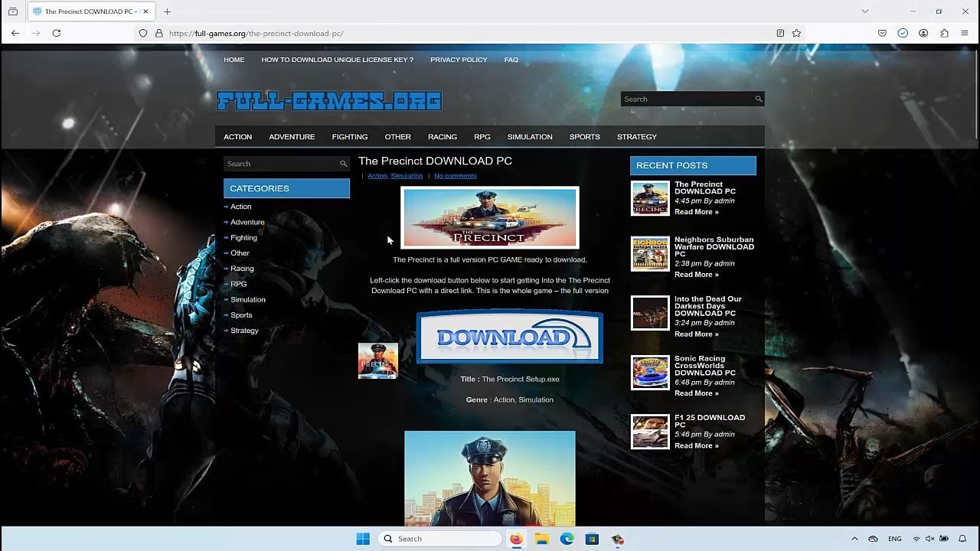Open a new browser tab
This screenshot has height=551, width=980.
(x=167, y=11)
